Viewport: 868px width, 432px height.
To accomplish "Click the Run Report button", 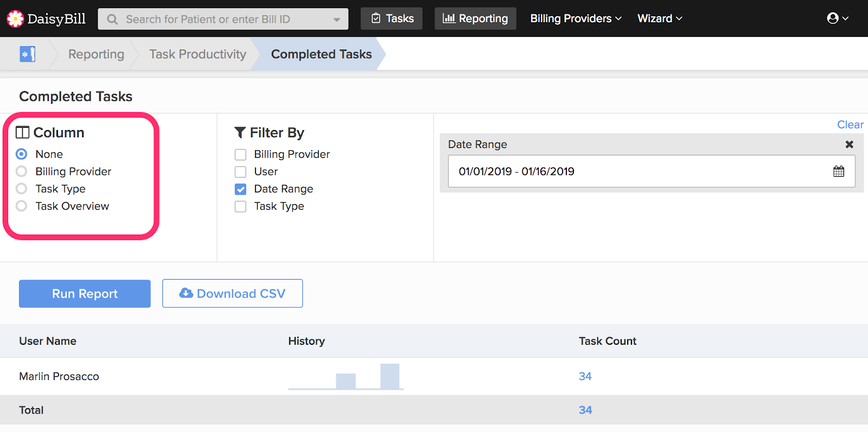I will pos(85,294).
